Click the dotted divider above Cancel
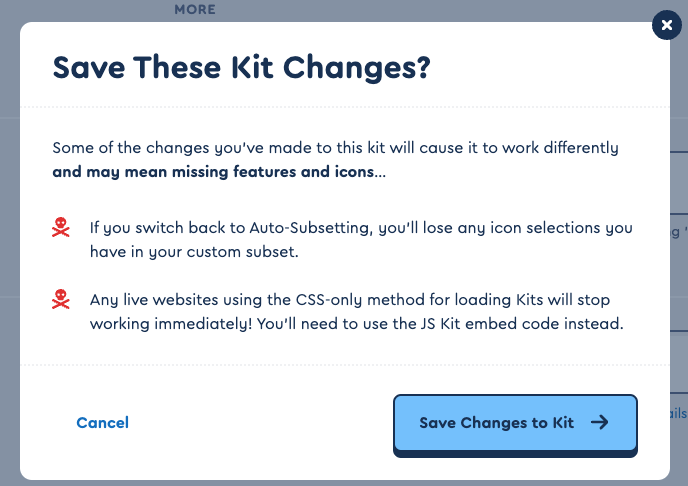 coord(345,364)
